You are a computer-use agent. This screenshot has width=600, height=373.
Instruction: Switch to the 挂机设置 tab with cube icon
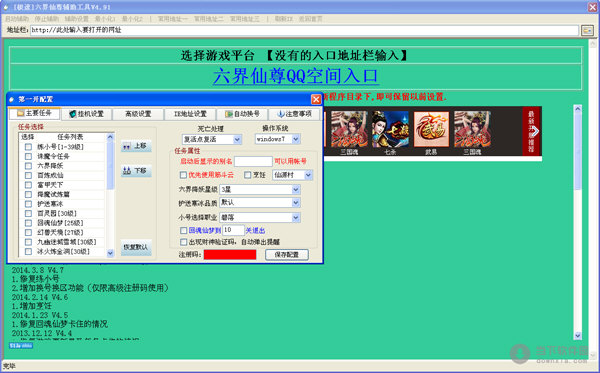tap(86, 114)
